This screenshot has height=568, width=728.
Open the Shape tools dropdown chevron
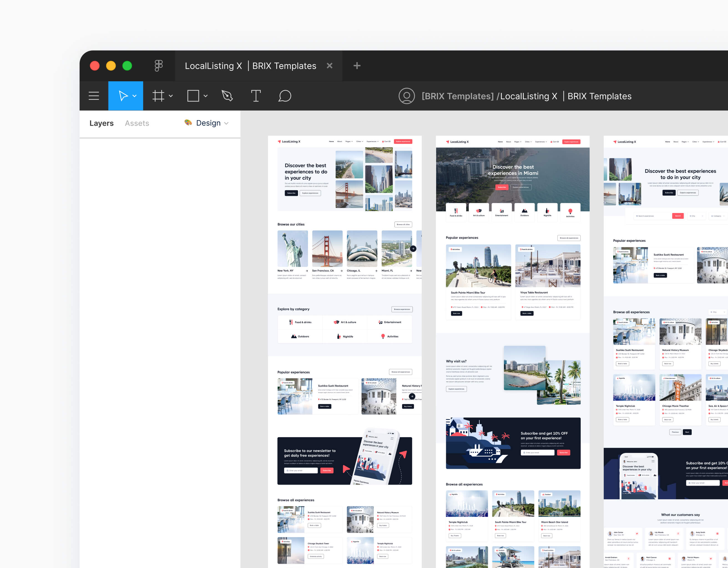pos(205,96)
